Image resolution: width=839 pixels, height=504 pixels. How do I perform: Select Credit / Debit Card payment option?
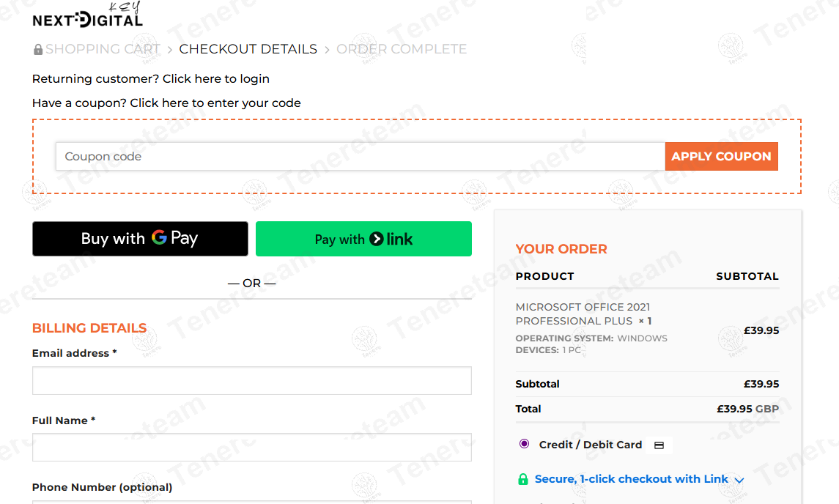click(x=524, y=444)
